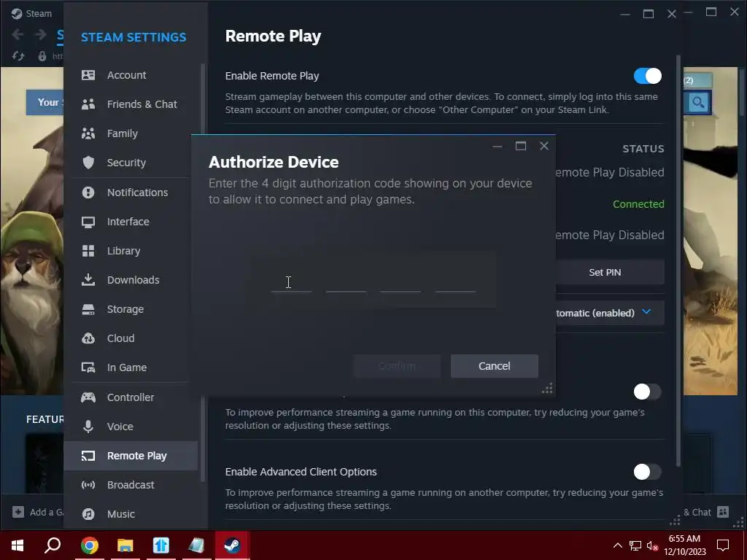Viewport: 747px width, 560px height.
Task: Enable Advanced Client Options toggle
Action: [648, 472]
